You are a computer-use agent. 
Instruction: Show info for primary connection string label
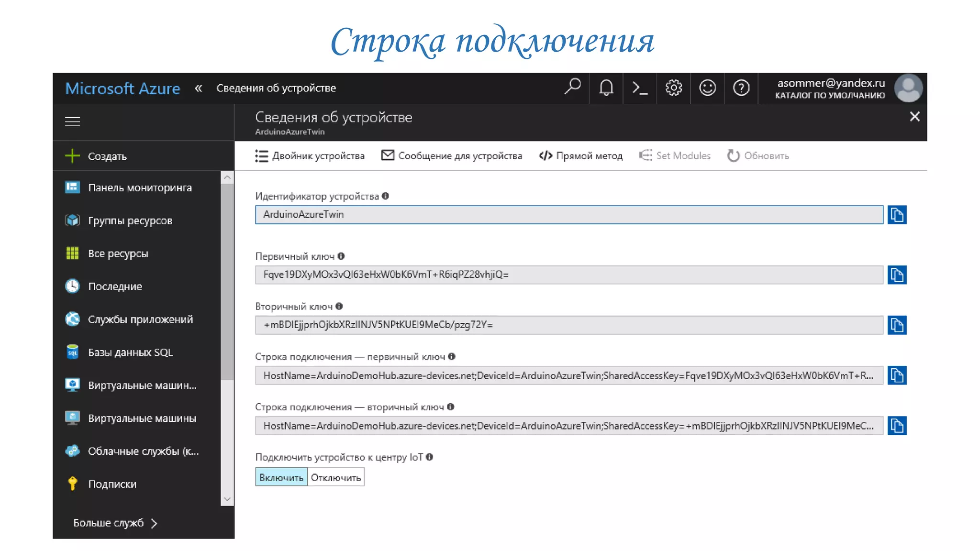(x=451, y=357)
